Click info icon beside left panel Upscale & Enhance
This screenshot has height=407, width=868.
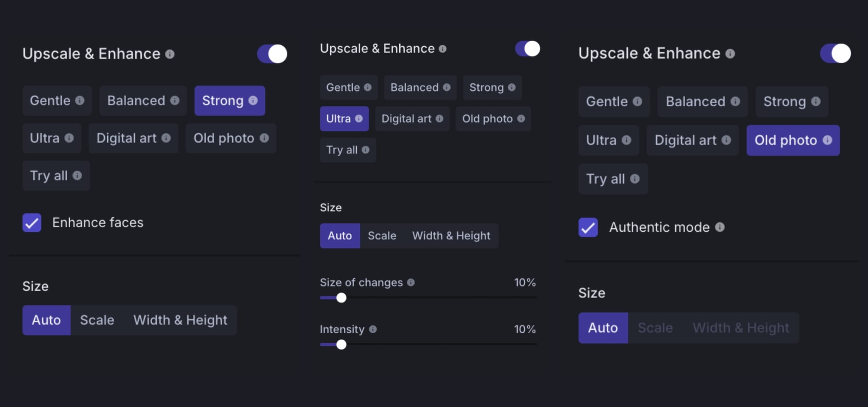tap(170, 54)
